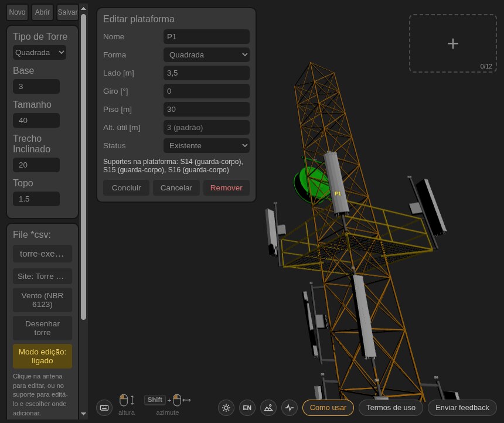Click the keyboard shortcuts icon
504x423 pixels.
click(x=104, y=408)
